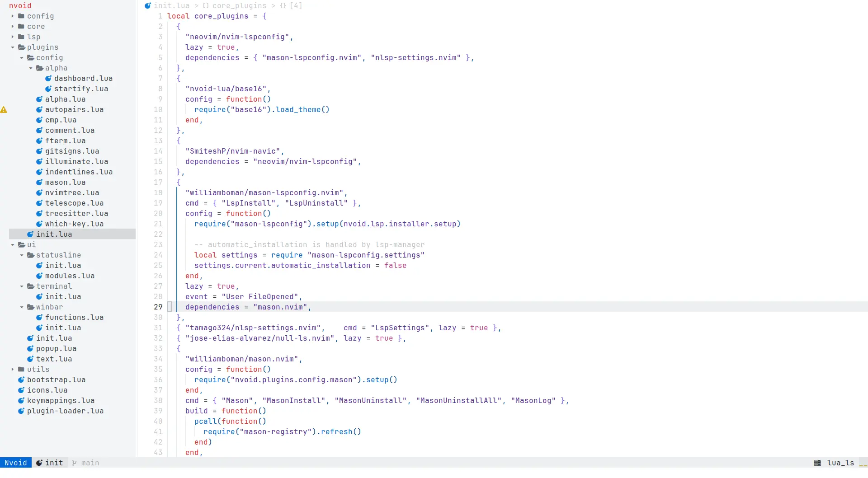Click the "williamboman/mason-lspconfig.nvim" string
Screen dimensions: 868x478
(264, 193)
